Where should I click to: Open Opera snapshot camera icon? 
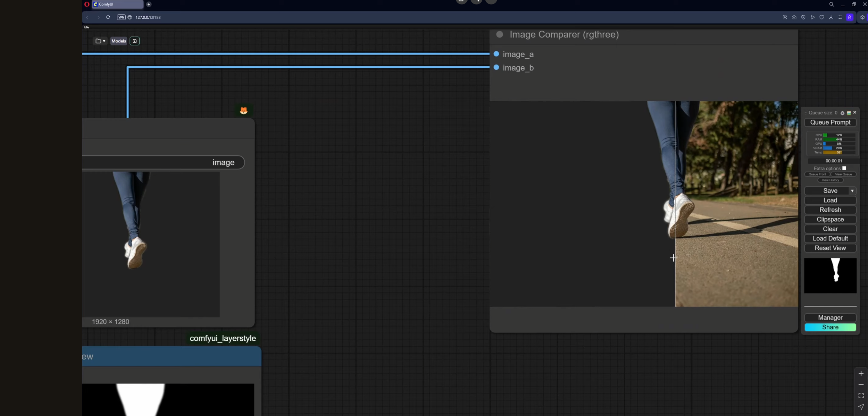(x=794, y=17)
